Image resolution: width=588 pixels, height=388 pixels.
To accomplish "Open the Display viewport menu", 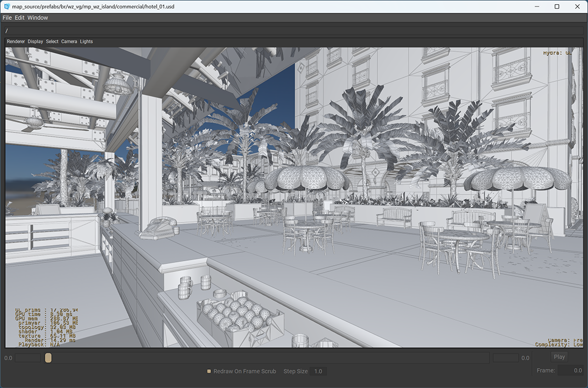I will (x=35, y=41).
